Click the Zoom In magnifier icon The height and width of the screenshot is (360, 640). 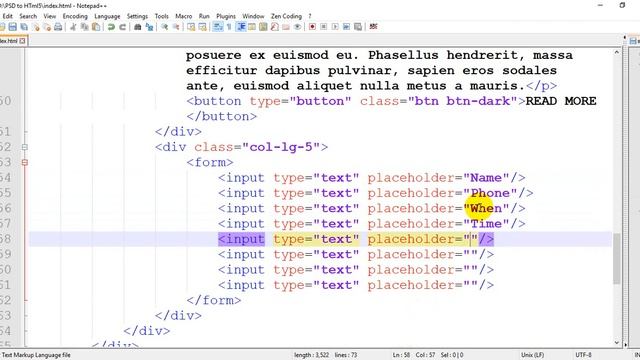(x=164, y=27)
